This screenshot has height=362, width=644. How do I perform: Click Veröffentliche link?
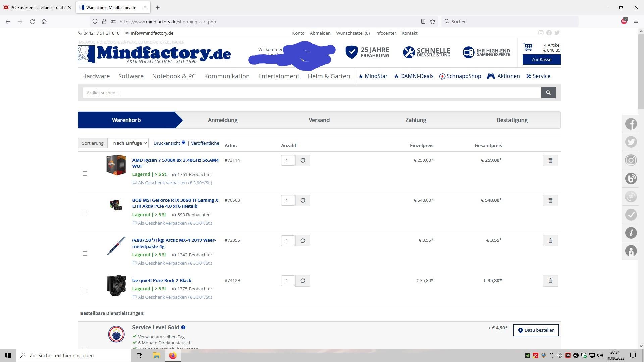click(205, 143)
